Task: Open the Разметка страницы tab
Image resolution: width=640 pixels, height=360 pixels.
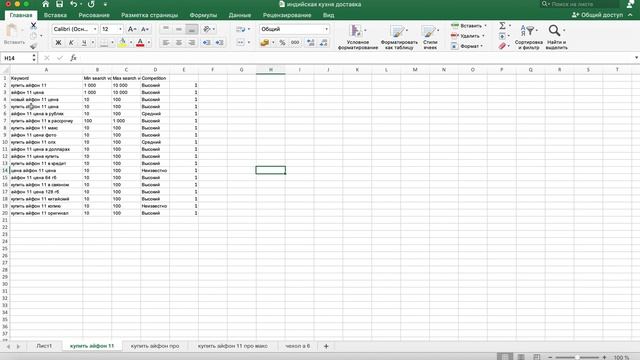Action: (x=149, y=15)
